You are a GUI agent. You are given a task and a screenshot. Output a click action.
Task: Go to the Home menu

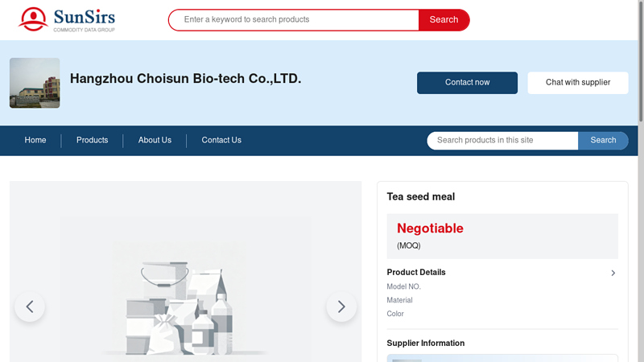click(x=35, y=140)
